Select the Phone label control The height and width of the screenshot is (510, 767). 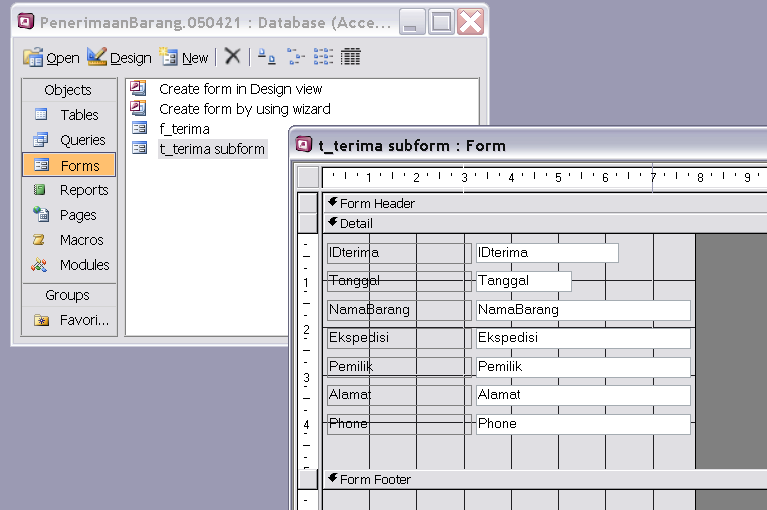[x=399, y=424]
